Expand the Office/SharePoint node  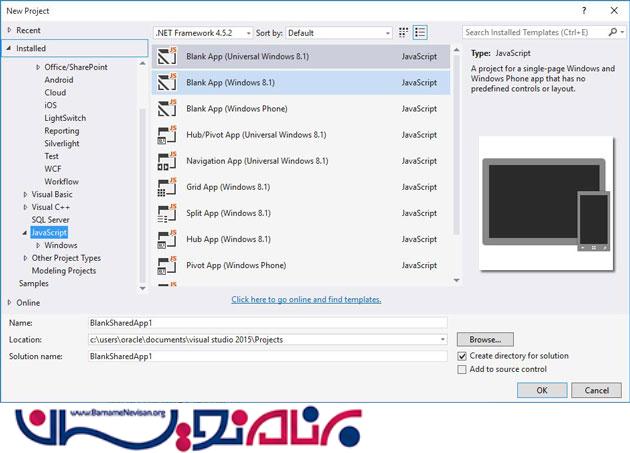pyautogui.click(x=38, y=67)
